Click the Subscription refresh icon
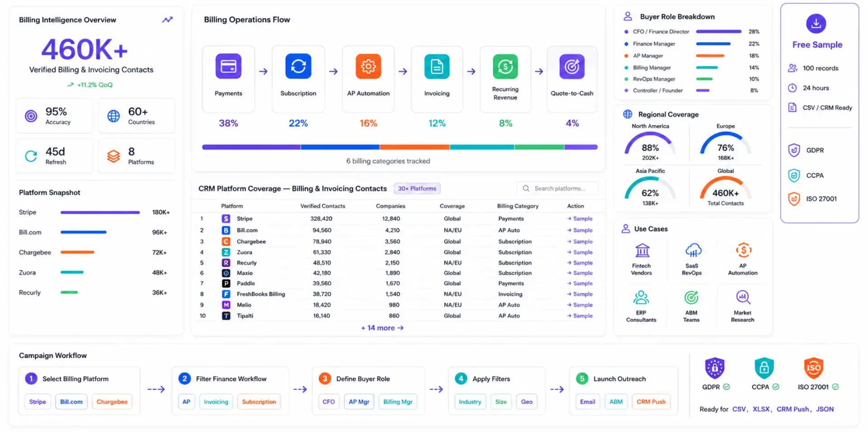Viewport: 868px width, 442px height. point(298,66)
